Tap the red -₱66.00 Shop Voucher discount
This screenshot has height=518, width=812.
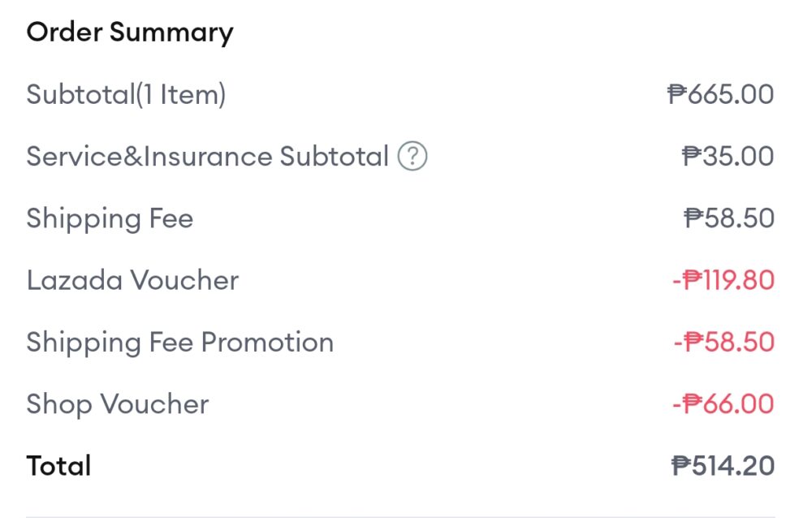click(x=723, y=404)
